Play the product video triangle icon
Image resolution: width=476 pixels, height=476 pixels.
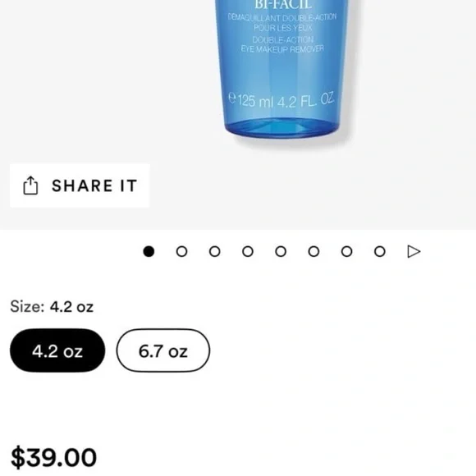tap(414, 251)
